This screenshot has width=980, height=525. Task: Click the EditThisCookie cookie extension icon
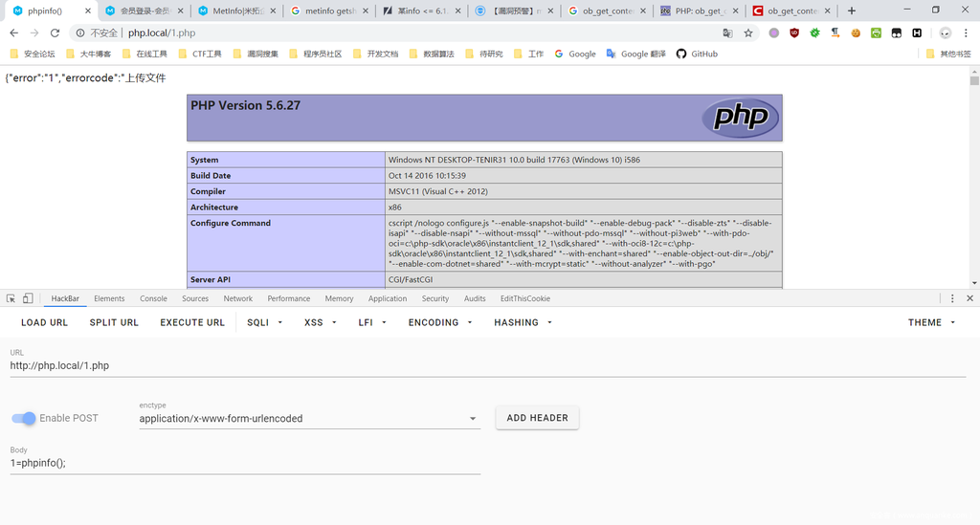[x=856, y=33]
